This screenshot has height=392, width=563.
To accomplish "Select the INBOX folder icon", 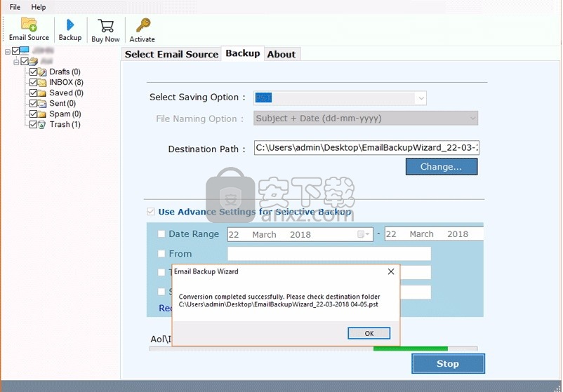I will (42, 83).
